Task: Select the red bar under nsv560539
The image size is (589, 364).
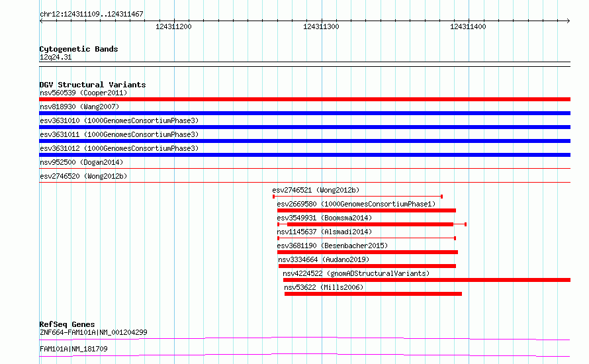Action: point(304,99)
